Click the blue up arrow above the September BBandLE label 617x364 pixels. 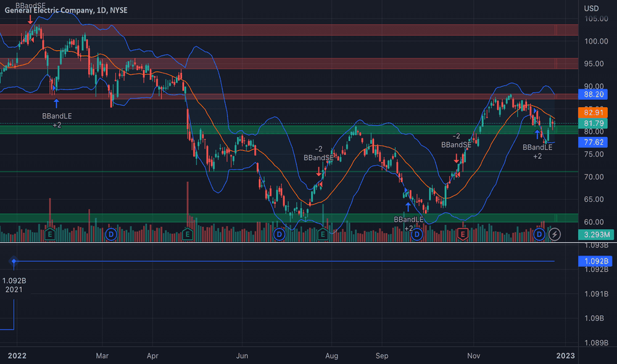coord(408,206)
